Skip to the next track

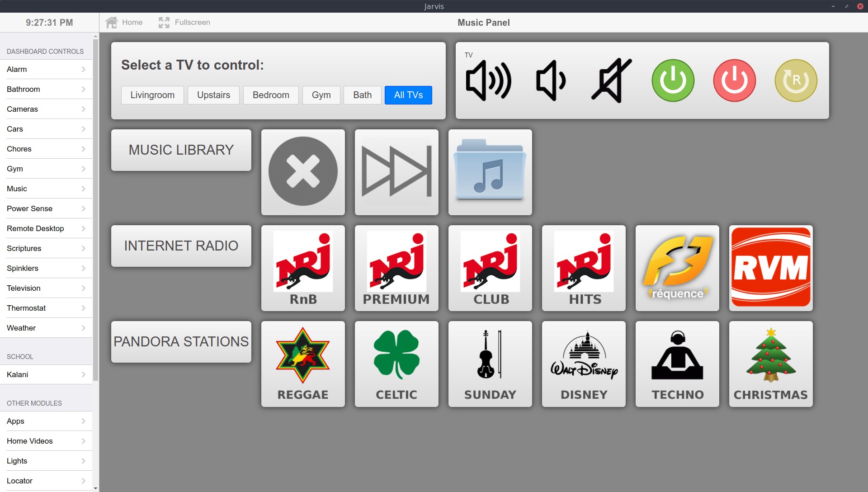pos(396,172)
